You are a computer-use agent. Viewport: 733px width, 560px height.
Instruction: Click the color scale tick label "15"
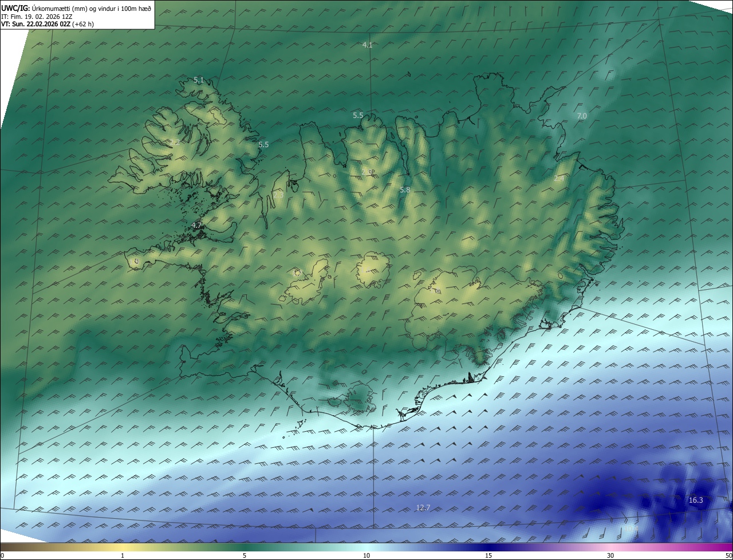pos(488,555)
